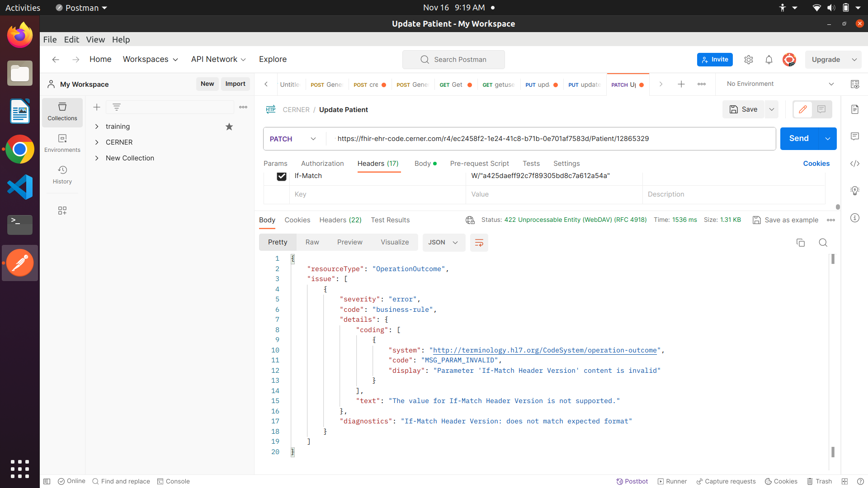Open the API Network dropdown
This screenshot has width=868, height=488.
[x=219, y=60]
